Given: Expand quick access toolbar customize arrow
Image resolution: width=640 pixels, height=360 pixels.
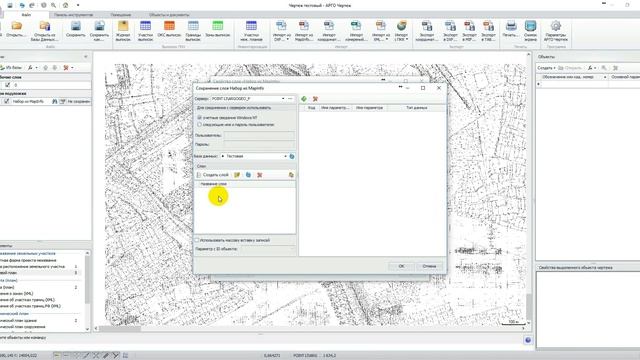Looking at the screenshot, I should pos(78,5).
